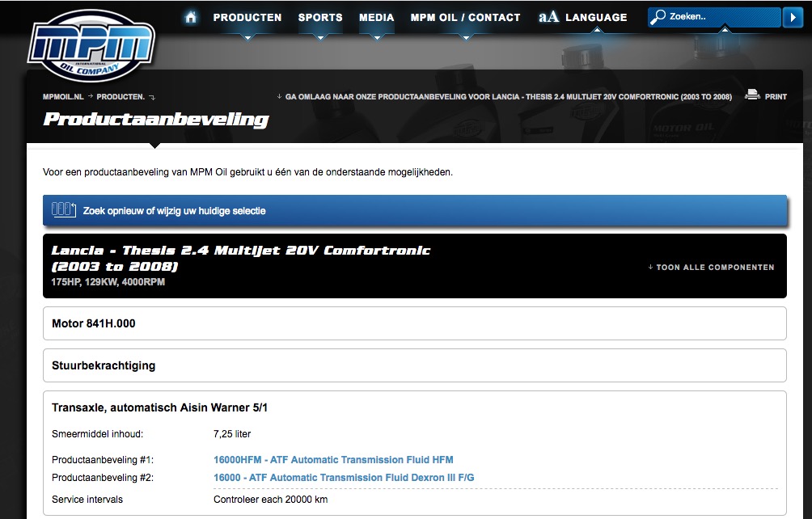Click dropdown arrow beneath Producten menu
Viewport: 812px width, 519px height.
point(247,37)
